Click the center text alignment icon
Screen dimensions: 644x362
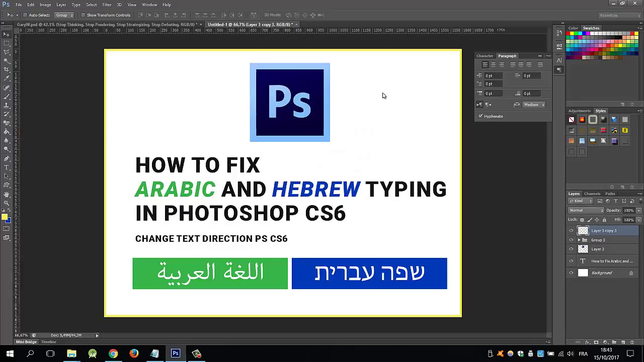click(x=493, y=64)
